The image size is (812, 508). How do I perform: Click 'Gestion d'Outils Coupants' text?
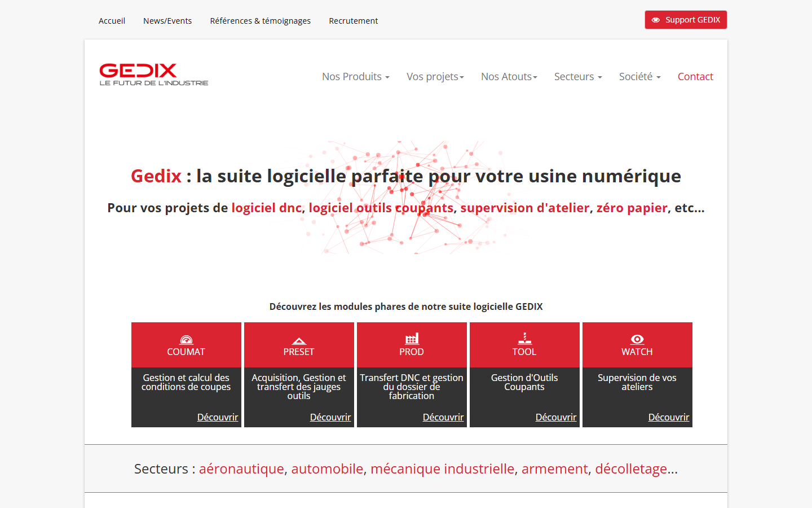tap(524, 382)
